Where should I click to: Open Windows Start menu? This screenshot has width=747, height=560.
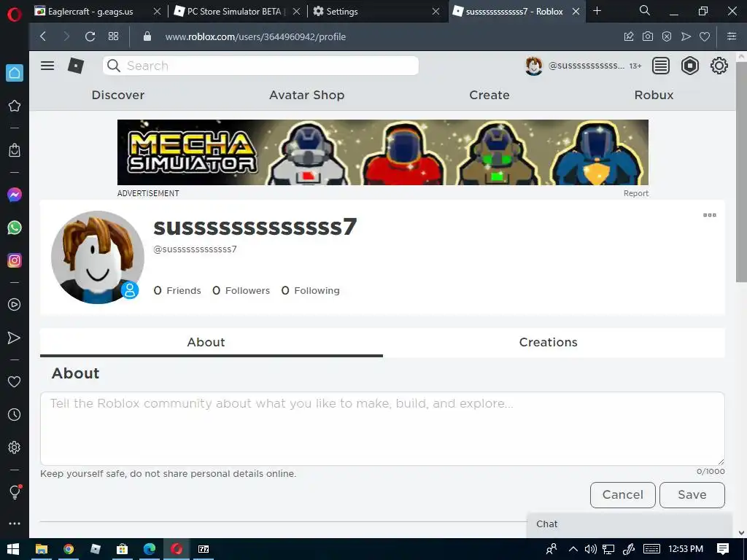click(x=13, y=549)
